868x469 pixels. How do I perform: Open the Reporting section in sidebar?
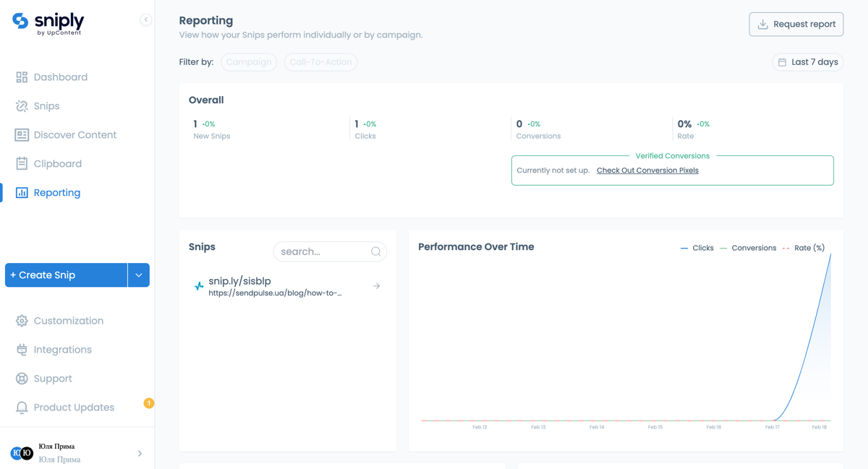click(56, 193)
